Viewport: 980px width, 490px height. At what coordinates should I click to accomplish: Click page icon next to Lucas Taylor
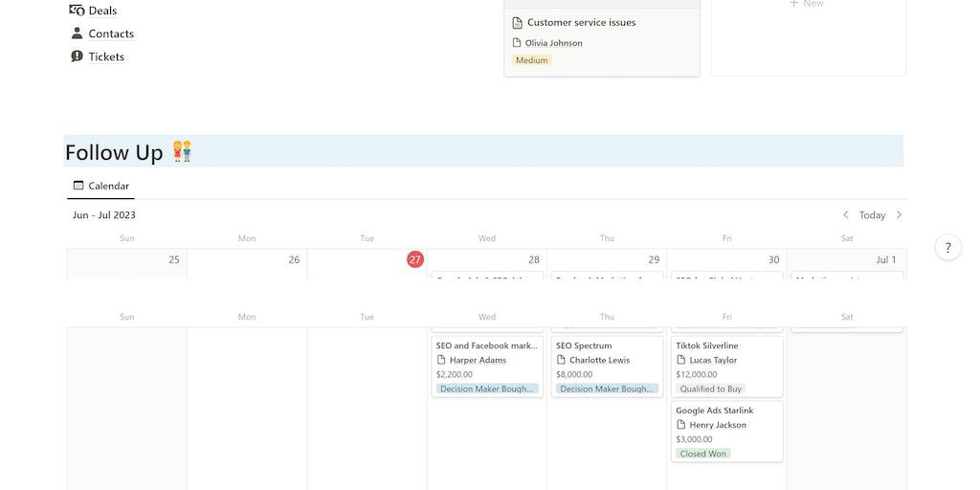click(681, 360)
